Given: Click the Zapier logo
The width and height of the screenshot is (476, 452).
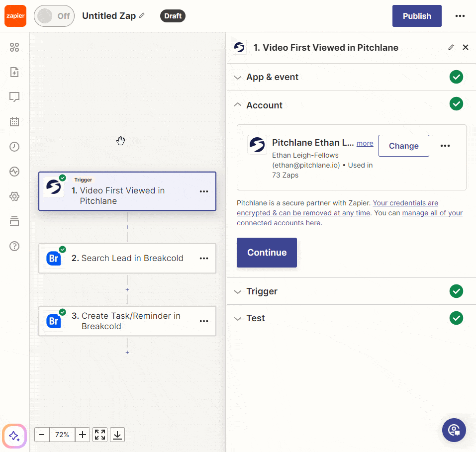Looking at the screenshot, I should (15, 16).
